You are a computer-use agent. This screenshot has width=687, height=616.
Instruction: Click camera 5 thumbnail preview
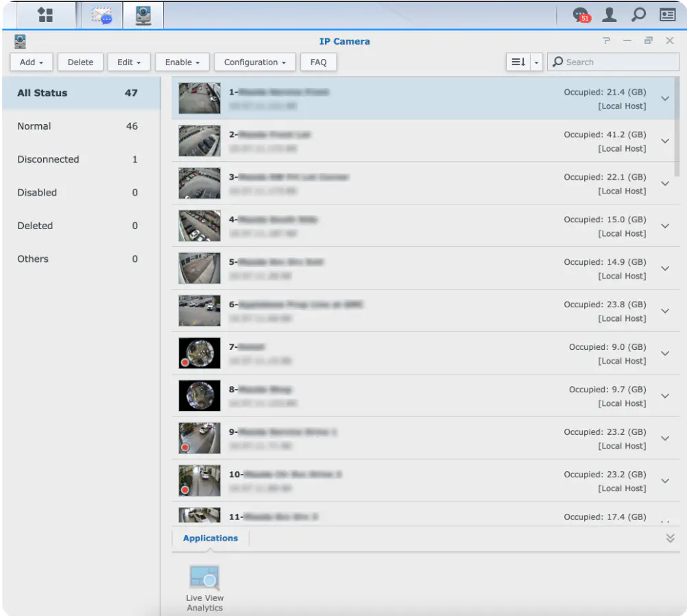click(x=200, y=268)
